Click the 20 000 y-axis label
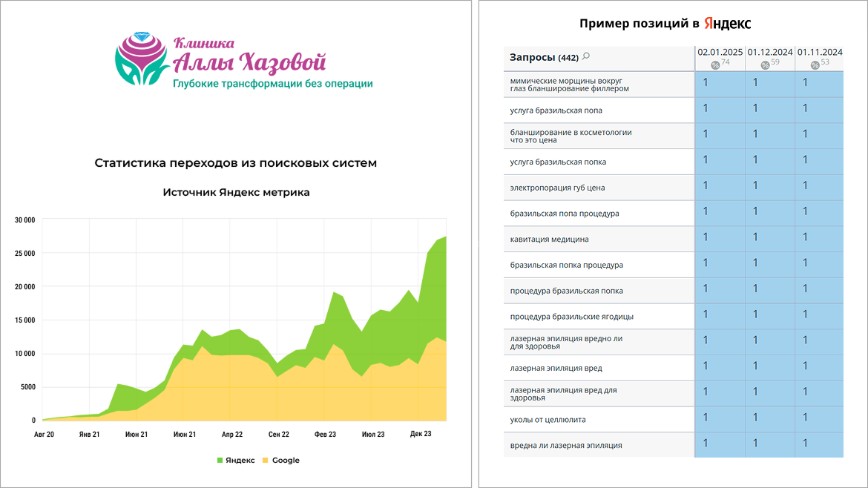This screenshot has width=868, height=488. 25,286
